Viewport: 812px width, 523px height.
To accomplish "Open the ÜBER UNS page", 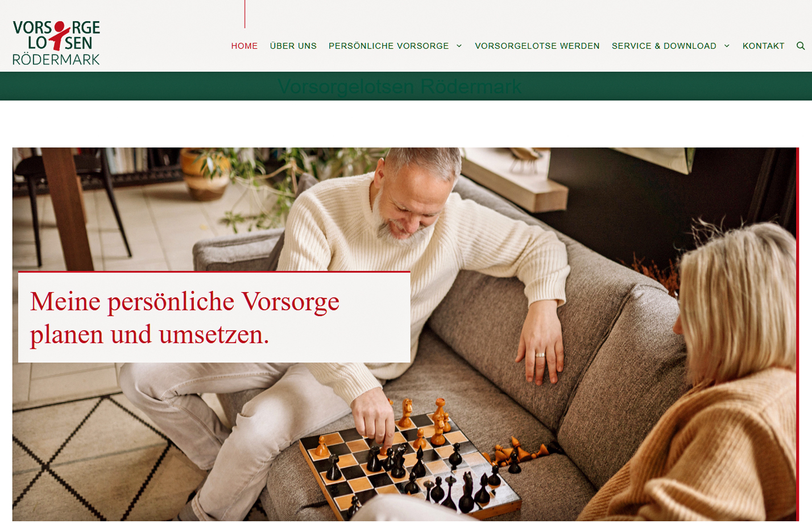I will coord(293,46).
